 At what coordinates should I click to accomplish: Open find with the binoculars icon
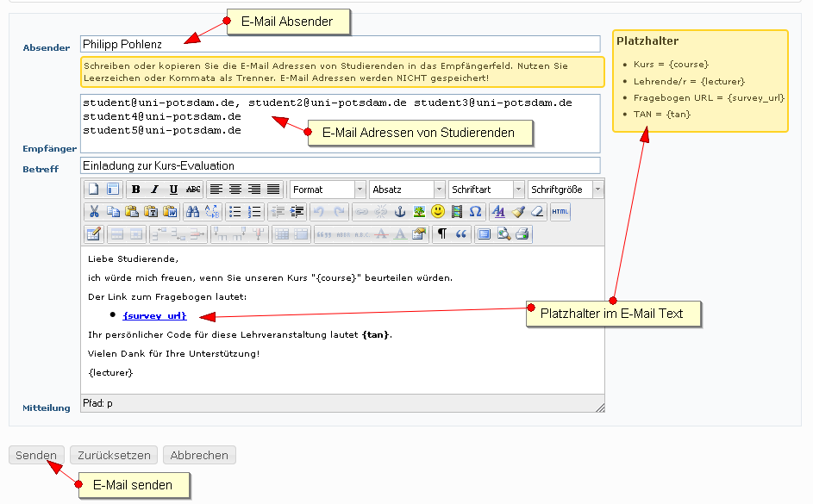point(192,211)
